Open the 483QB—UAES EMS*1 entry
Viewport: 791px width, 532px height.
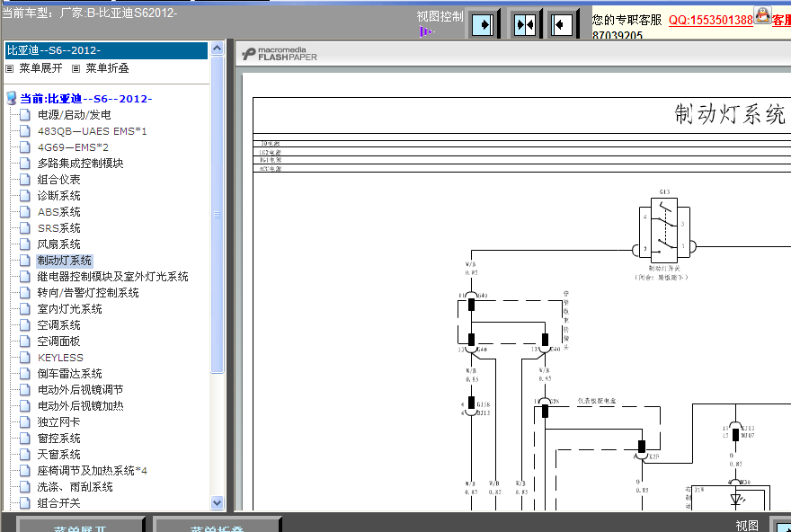pos(92,131)
